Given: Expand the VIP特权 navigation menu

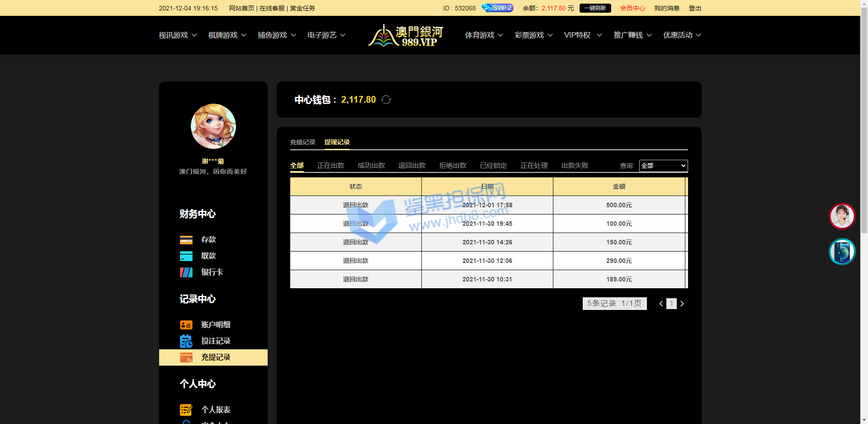Looking at the screenshot, I should 582,35.
